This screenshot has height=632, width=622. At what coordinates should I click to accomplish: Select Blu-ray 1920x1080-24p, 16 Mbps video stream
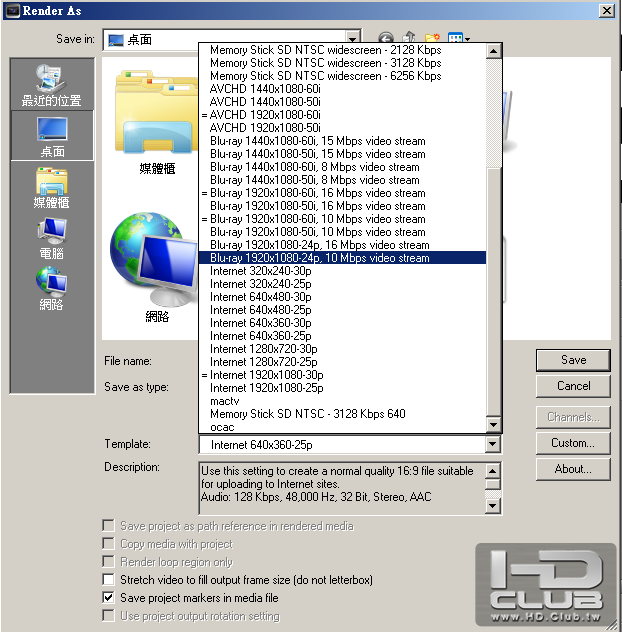click(342, 245)
